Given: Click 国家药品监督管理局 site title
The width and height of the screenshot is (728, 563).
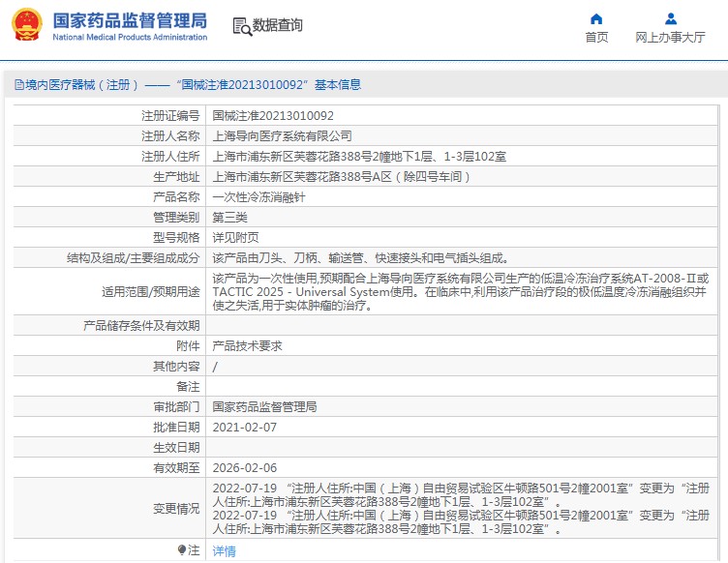Looking at the screenshot, I should point(130,21).
